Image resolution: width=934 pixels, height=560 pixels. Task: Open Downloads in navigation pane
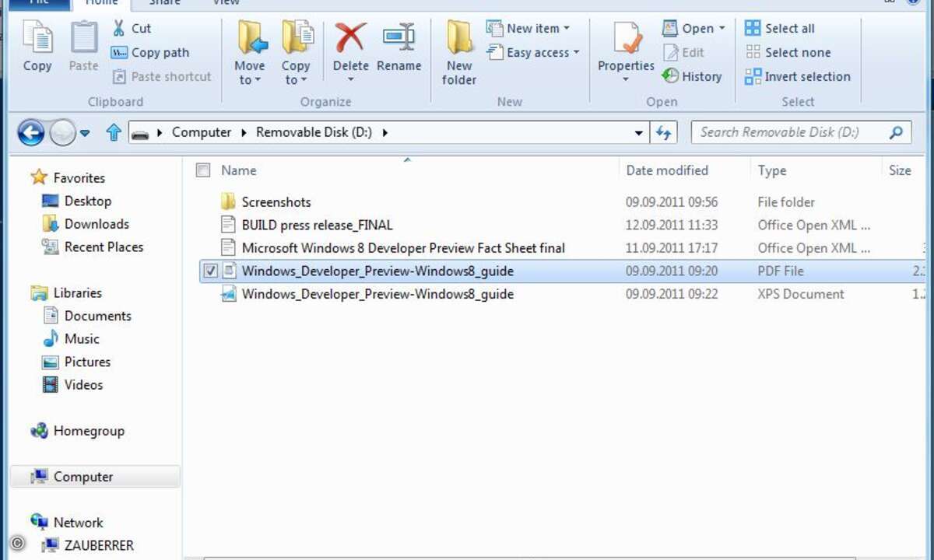click(x=86, y=224)
